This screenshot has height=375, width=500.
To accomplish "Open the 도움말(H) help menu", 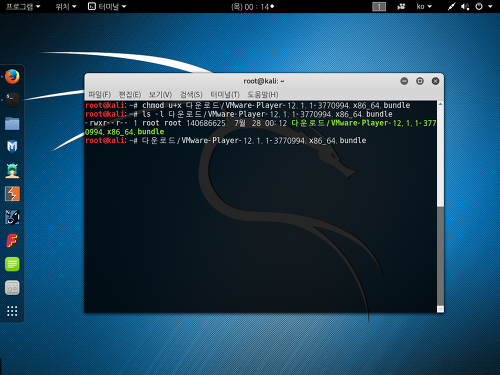I will coord(263,95).
